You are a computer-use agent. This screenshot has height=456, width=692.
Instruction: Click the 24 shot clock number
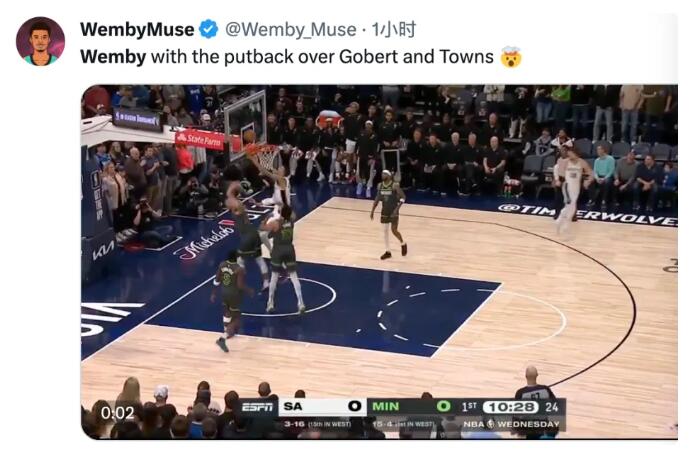pyautogui.click(x=552, y=407)
